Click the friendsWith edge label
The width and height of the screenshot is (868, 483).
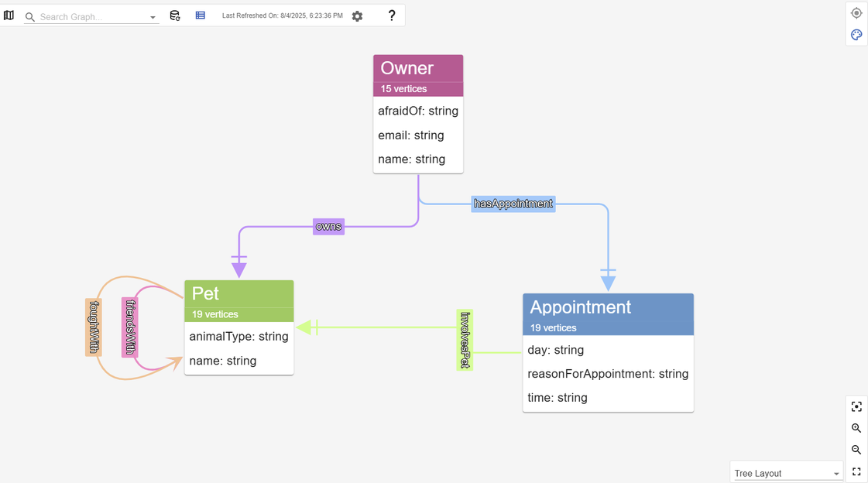[130, 327]
